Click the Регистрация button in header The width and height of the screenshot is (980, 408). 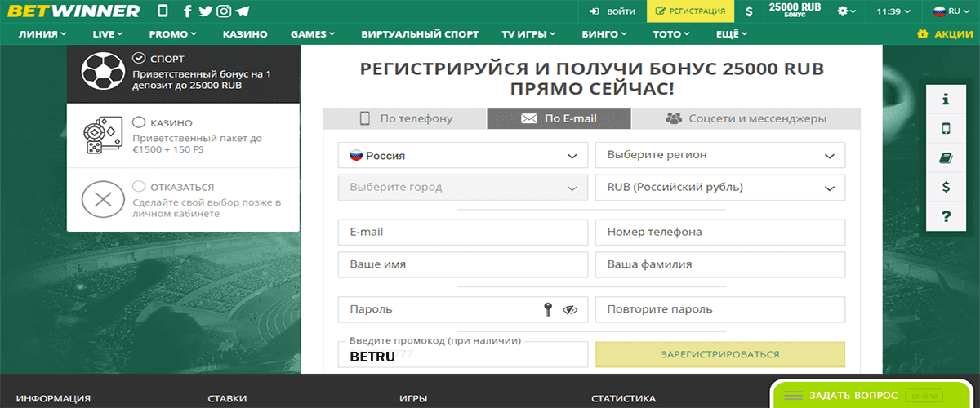pyautogui.click(x=690, y=11)
